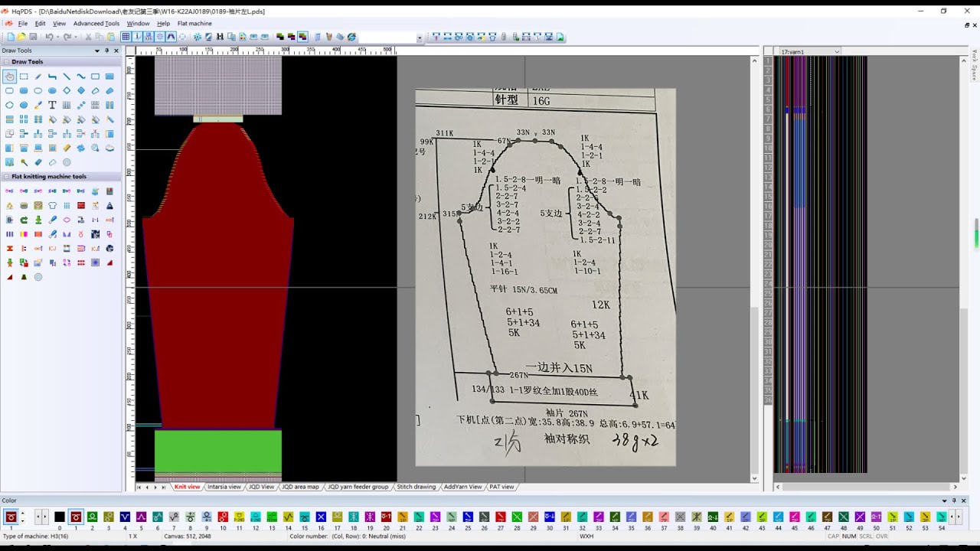The image size is (980, 551).
Task: Choose the straight line draw tool
Action: click(x=67, y=77)
